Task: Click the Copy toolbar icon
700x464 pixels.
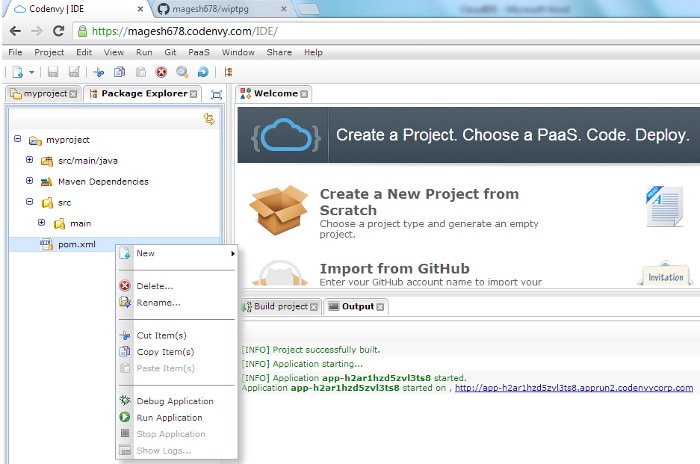Action: click(119, 72)
